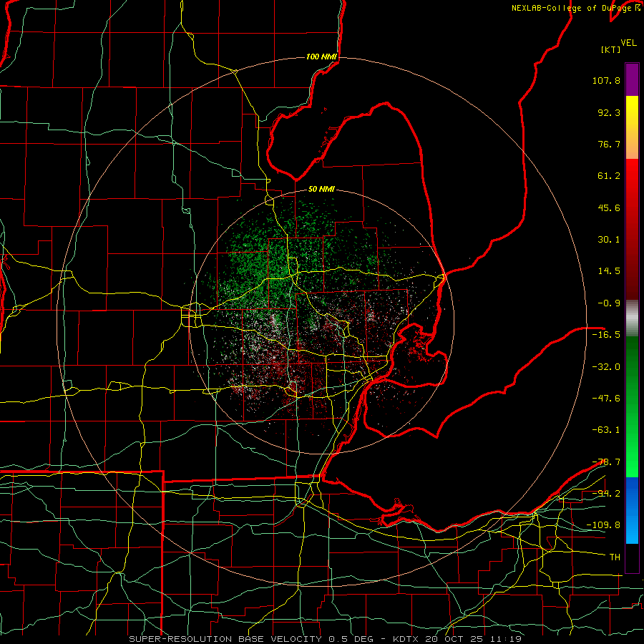Click the 107.8 value on velocity scale

click(x=606, y=80)
